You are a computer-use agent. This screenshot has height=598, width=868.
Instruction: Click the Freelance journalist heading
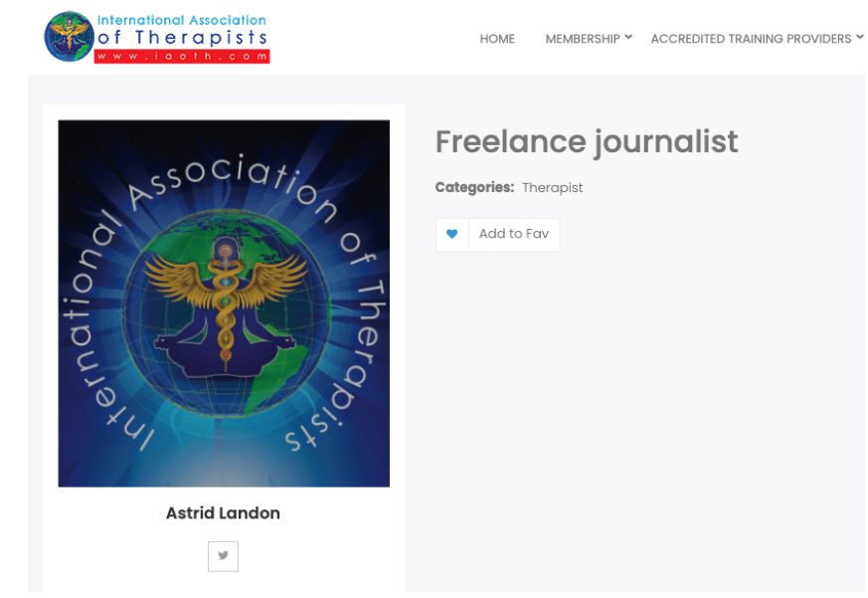[587, 142]
